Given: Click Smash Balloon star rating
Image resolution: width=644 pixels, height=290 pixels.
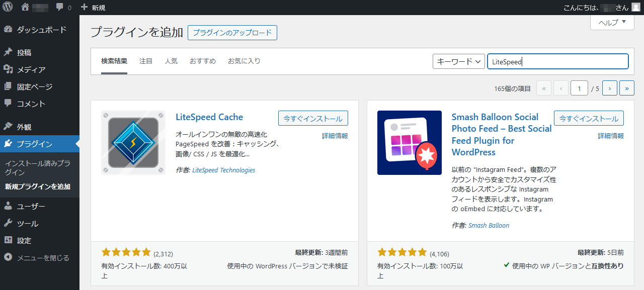Looking at the screenshot, I should (x=402, y=252).
